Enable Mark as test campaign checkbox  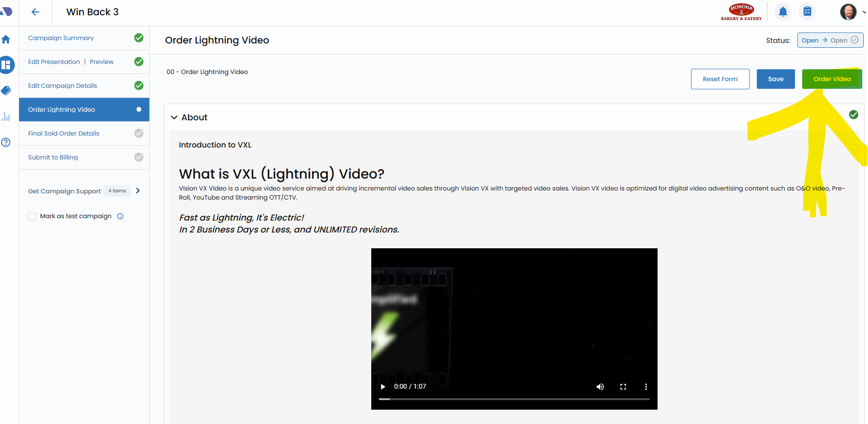(32, 216)
